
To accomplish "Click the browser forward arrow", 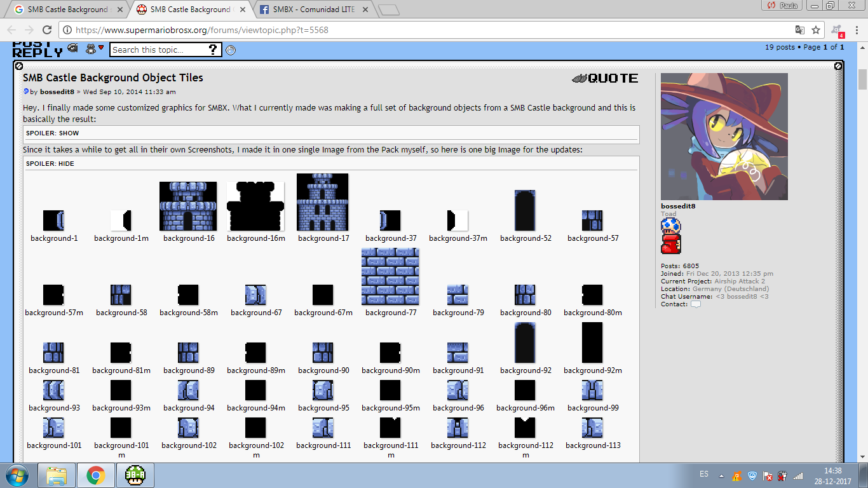I will pyautogui.click(x=29, y=30).
